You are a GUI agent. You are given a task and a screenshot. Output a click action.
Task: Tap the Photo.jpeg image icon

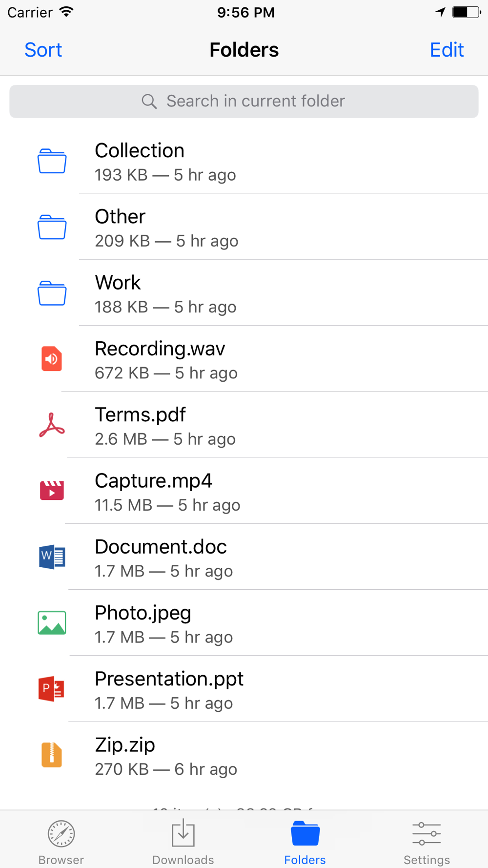coord(52,623)
